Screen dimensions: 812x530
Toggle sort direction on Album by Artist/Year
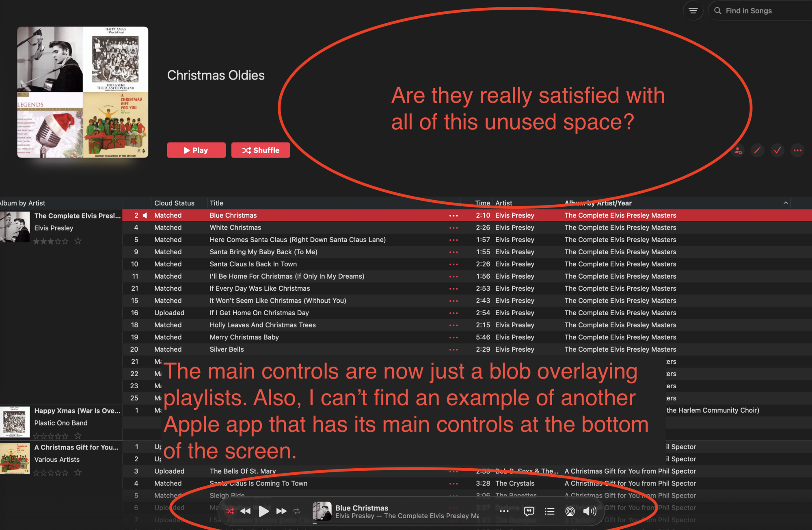[x=786, y=203]
